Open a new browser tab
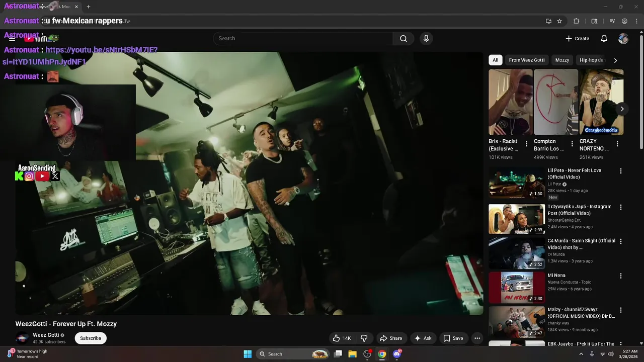The image size is (644, 362). (89, 7)
